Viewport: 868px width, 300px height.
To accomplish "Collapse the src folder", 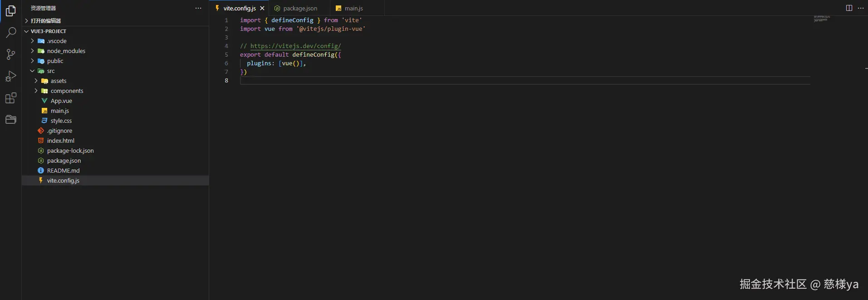I will click(32, 71).
